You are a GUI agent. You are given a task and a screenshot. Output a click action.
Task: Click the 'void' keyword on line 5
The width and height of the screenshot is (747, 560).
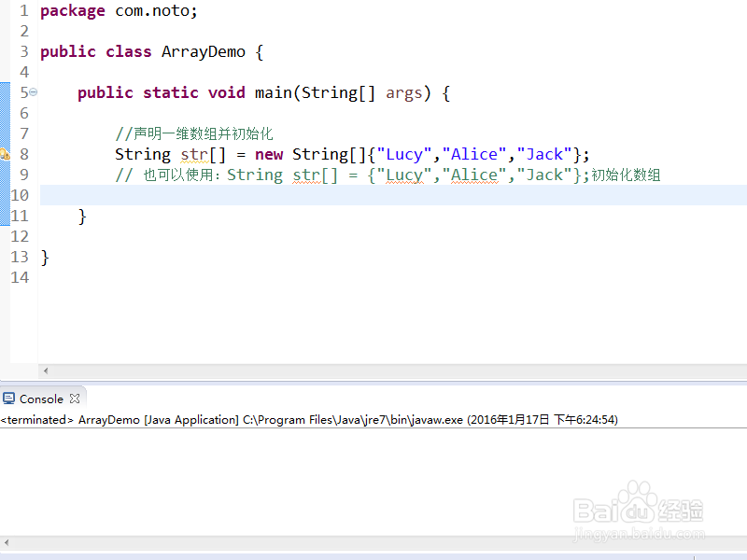[226, 92]
